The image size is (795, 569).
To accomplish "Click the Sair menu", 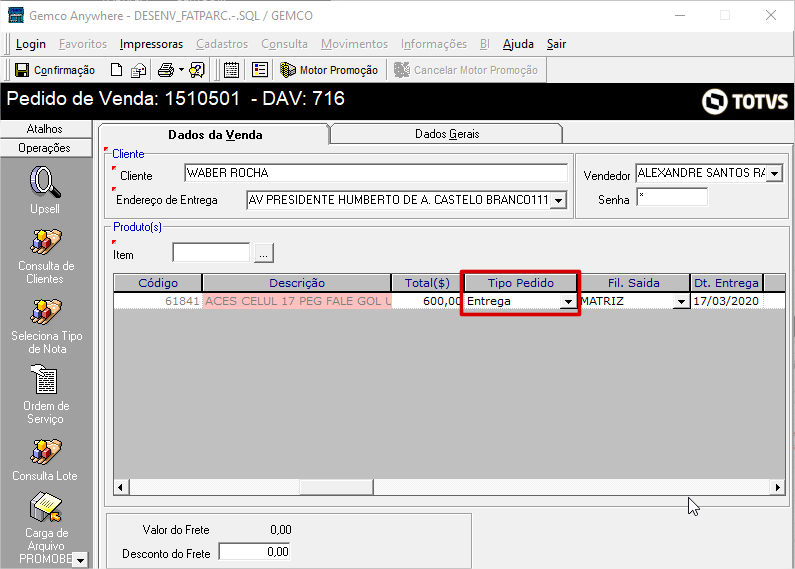I will pyautogui.click(x=556, y=44).
